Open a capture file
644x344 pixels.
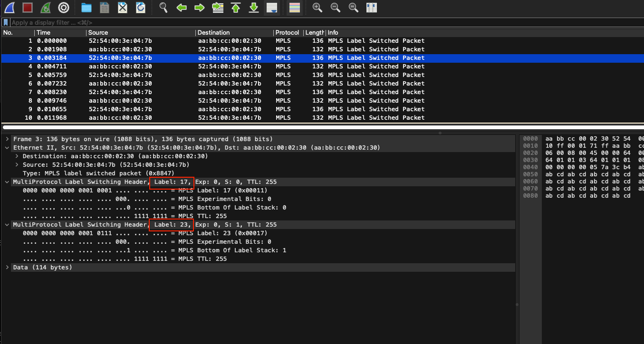[x=86, y=8]
